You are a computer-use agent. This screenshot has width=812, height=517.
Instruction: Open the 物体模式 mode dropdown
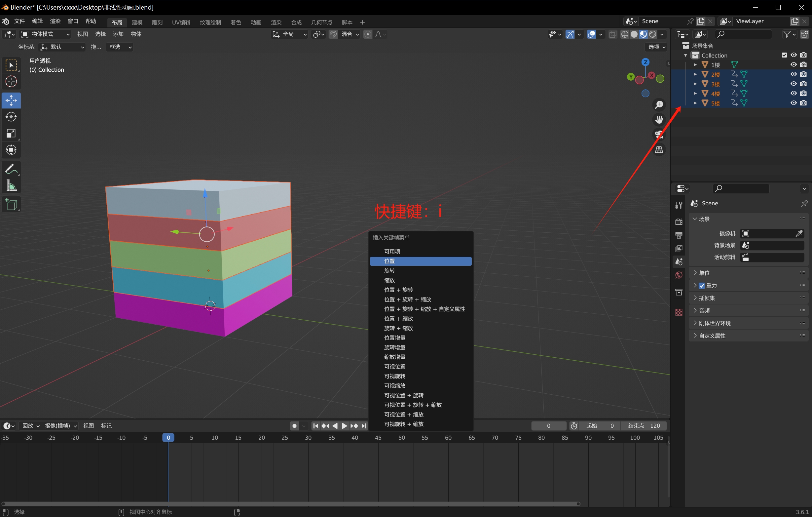coord(46,34)
